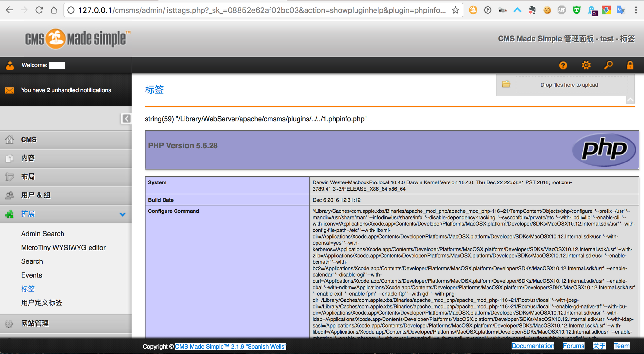Select Admin Search in sidebar menu

click(42, 233)
